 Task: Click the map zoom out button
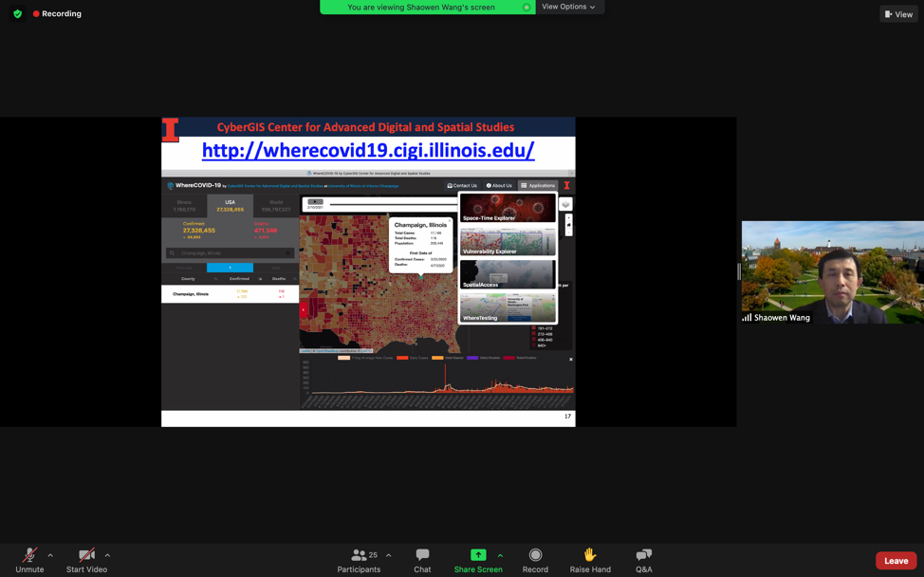tap(568, 233)
